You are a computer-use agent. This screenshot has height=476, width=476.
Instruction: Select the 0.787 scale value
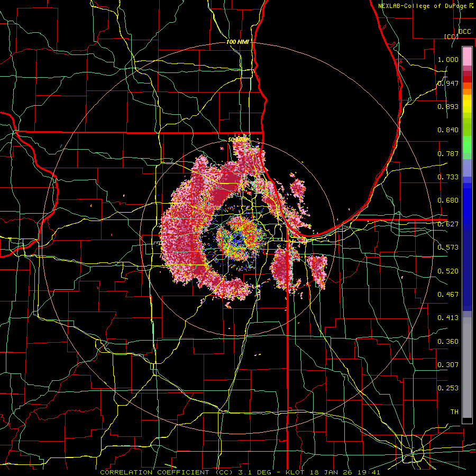448,153
